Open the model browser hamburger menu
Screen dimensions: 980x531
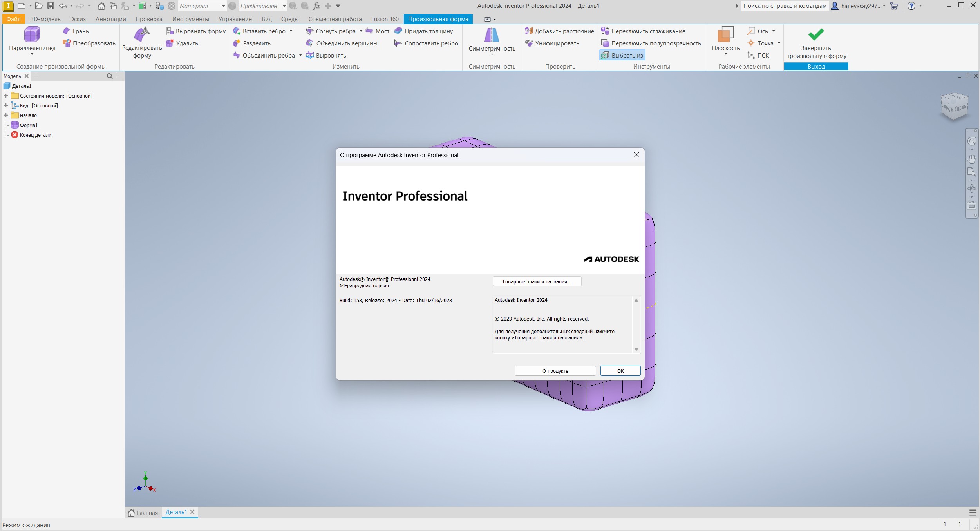pos(119,76)
